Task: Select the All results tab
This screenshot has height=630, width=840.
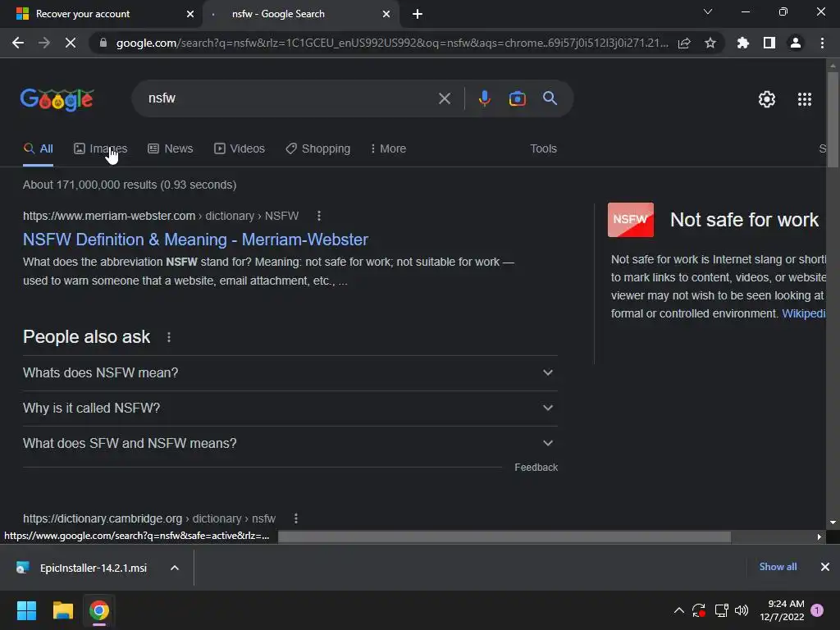Action: click(x=38, y=148)
